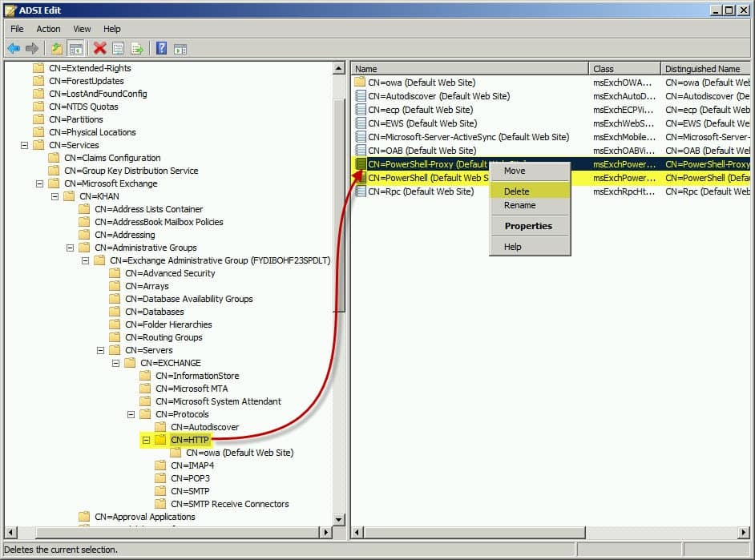This screenshot has width=755, height=560.
Task: Collapse the CN=HTTP node
Action: pos(147,440)
